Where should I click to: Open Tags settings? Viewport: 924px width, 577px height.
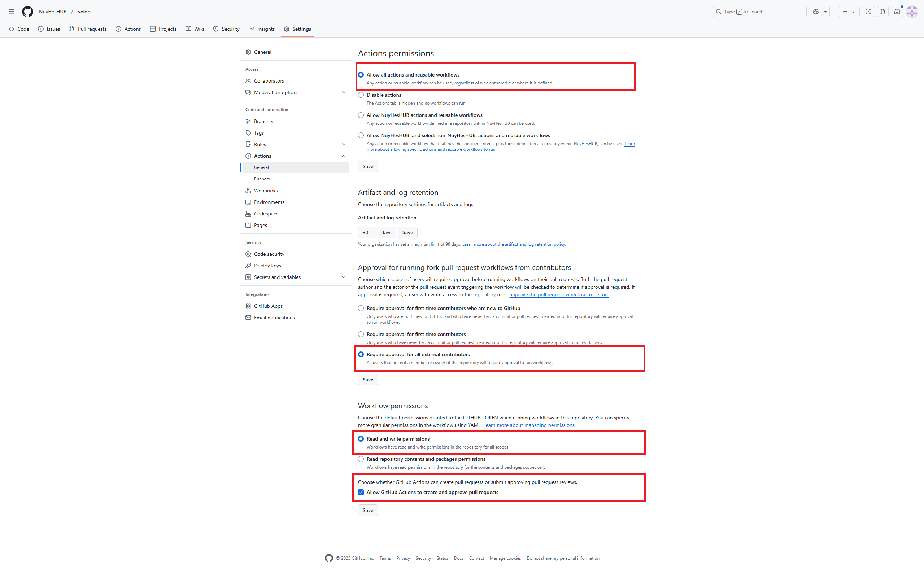point(296,133)
